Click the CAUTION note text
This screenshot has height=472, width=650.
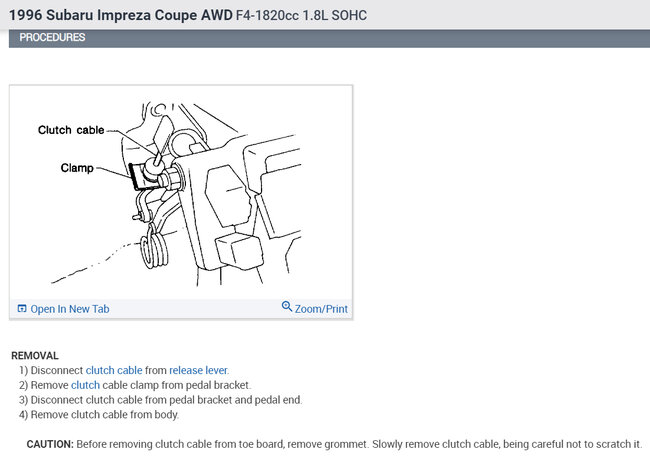334,444
